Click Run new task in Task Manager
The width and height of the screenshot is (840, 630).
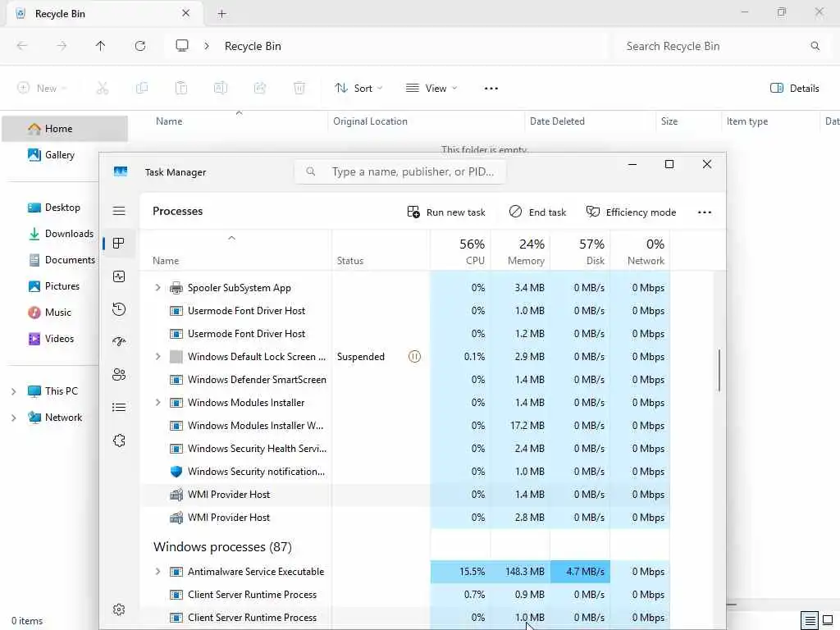(x=446, y=212)
